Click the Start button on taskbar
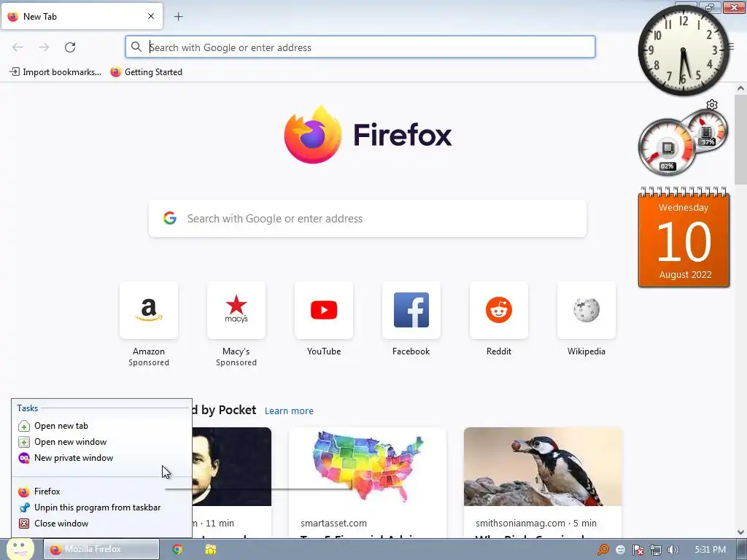Viewport: 747px width, 560px height. coord(20,549)
